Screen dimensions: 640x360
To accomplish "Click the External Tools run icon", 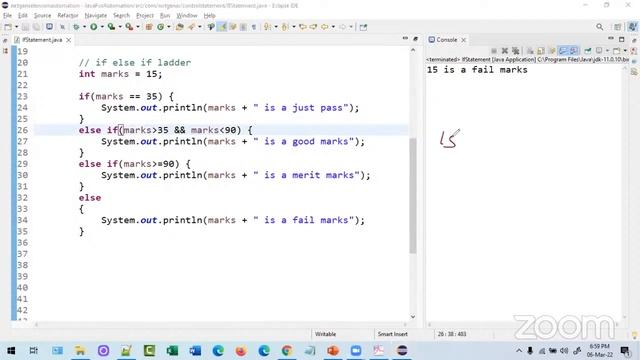I will [x=129, y=27].
